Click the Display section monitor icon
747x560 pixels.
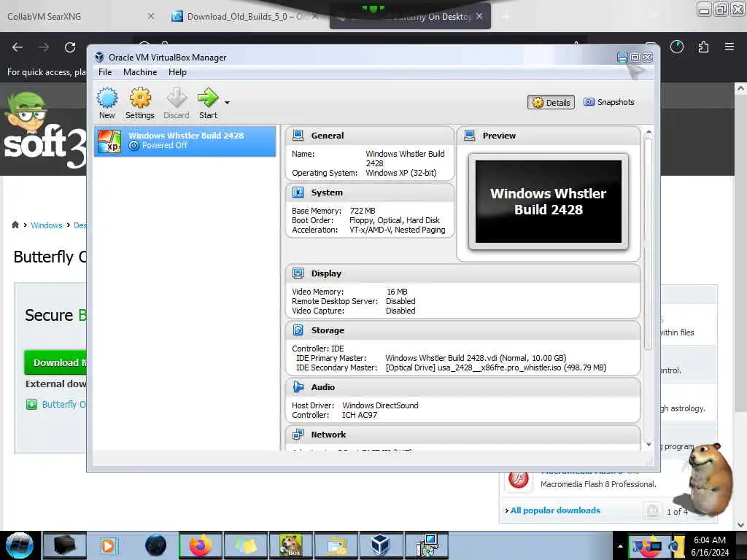coord(298,273)
